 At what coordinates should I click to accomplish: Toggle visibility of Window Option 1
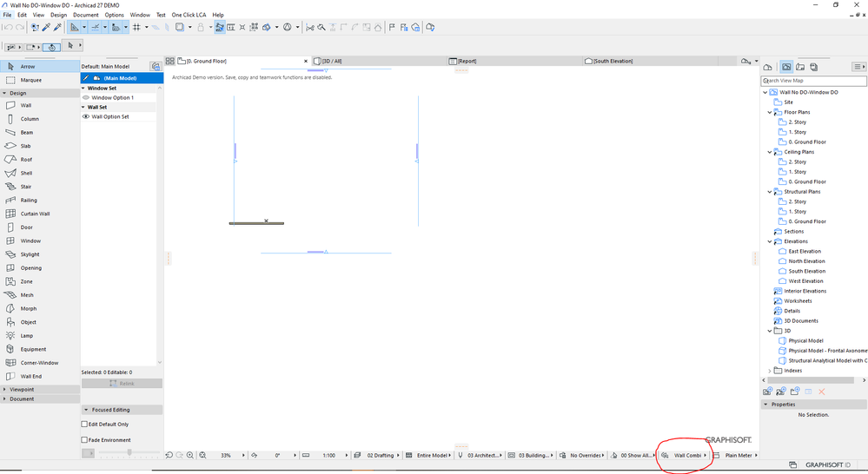[86, 97]
